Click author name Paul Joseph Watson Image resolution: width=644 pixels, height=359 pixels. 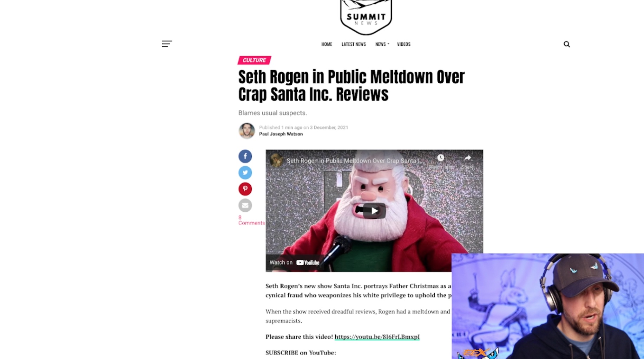[281, 134]
